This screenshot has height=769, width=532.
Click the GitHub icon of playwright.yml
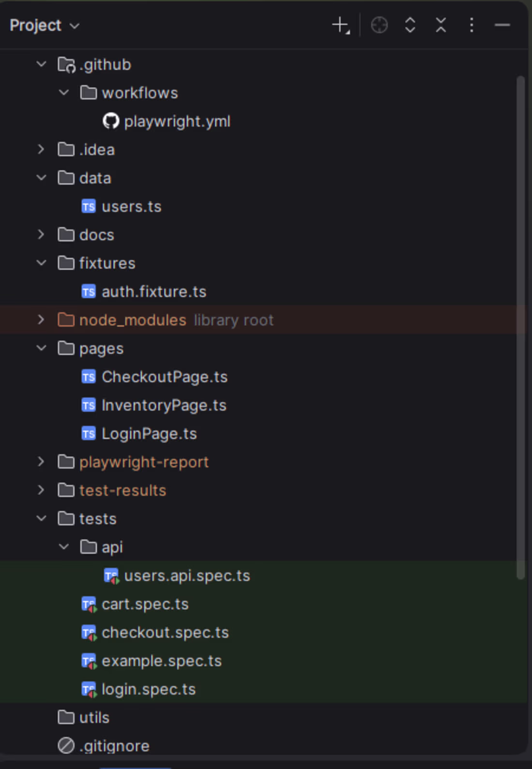pyautogui.click(x=111, y=121)
